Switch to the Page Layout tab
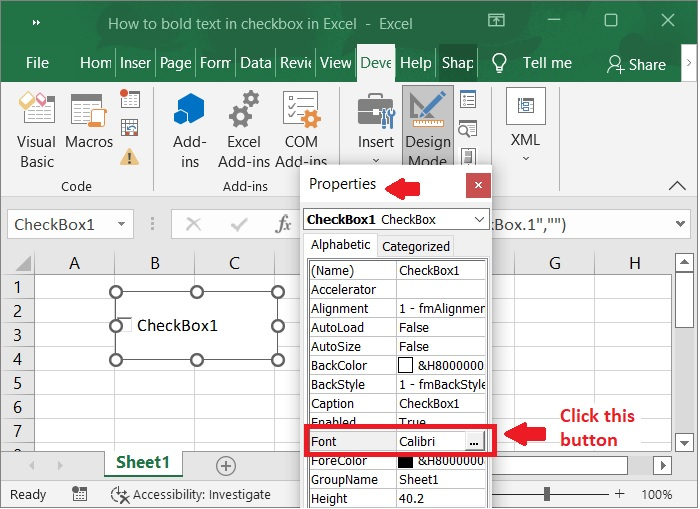700x509 pixels. tap(175, 63)
